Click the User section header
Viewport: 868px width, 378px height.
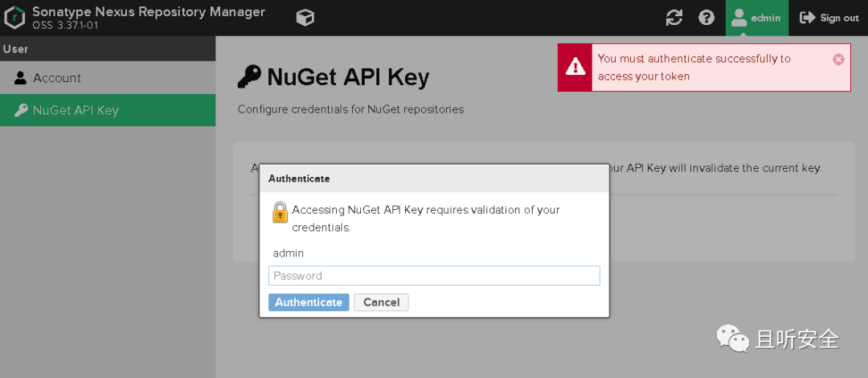coord(108,49)
